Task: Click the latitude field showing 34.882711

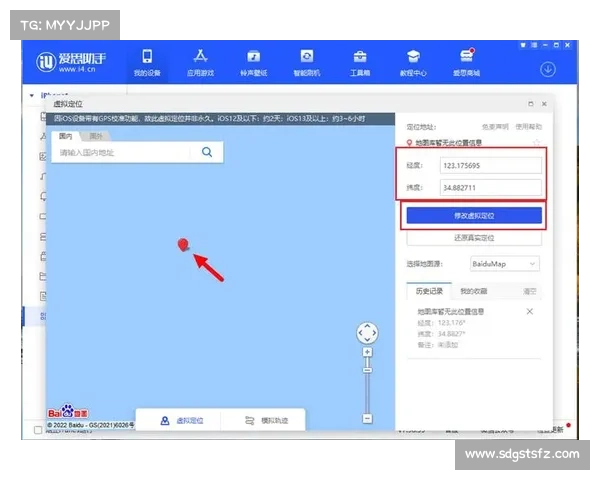Action: tap(491, 188)
